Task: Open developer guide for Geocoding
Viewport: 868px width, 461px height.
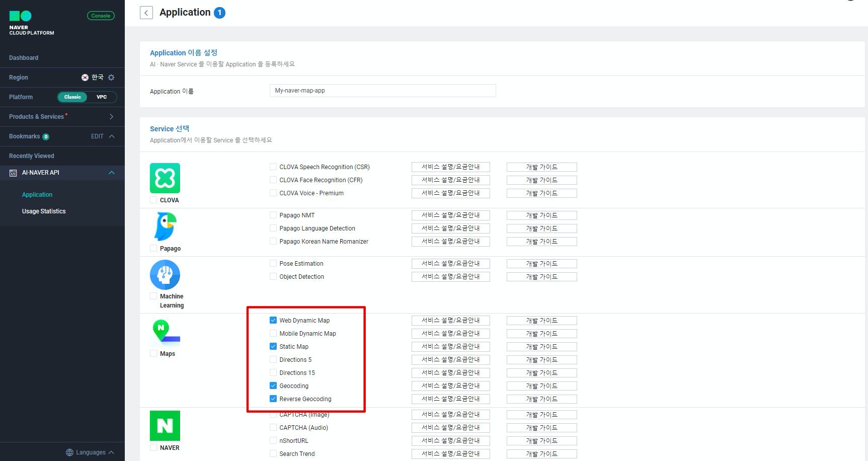Action: [x=542, y=386]
